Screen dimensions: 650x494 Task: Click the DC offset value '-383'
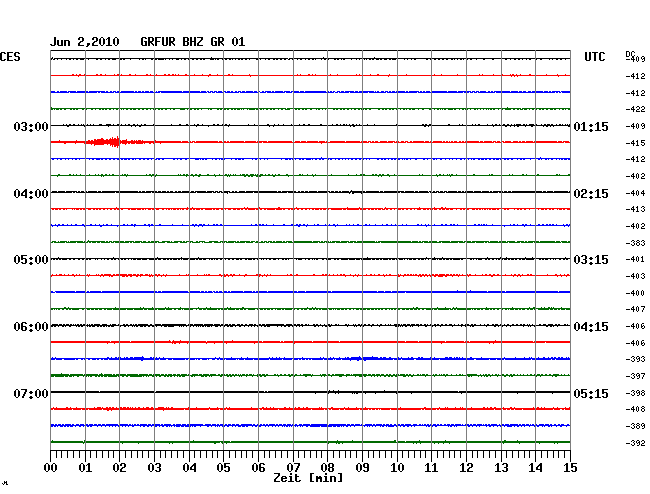point(635,243)
